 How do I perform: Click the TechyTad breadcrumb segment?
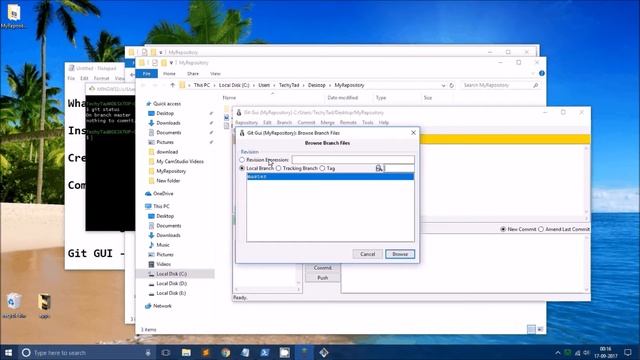(289, 85)
